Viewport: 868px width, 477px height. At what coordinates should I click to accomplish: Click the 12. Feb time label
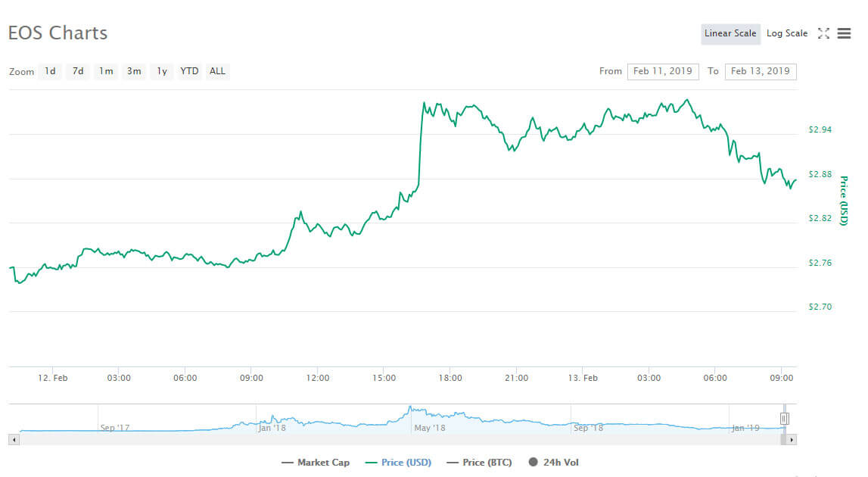pyautogui.click(x=52, y=378)
